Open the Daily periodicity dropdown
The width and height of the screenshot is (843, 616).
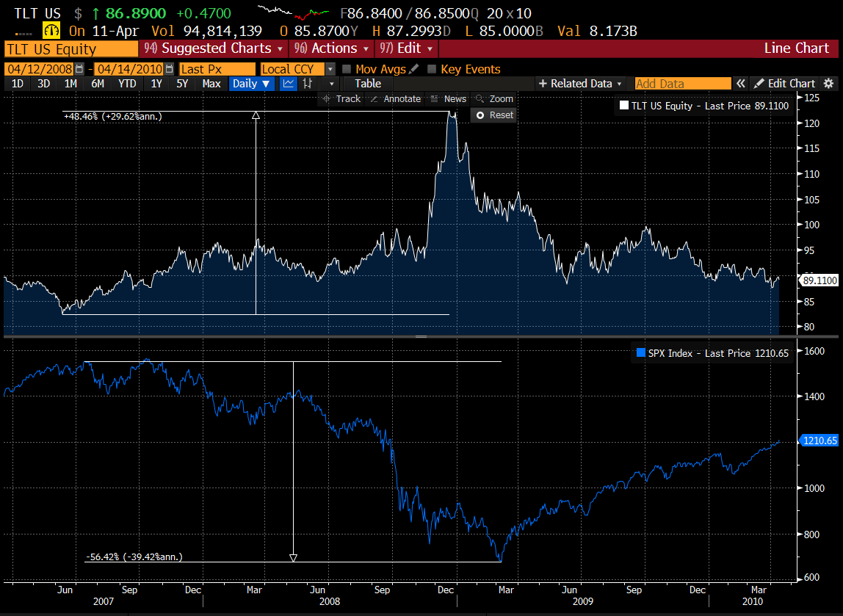coord(252,83)
